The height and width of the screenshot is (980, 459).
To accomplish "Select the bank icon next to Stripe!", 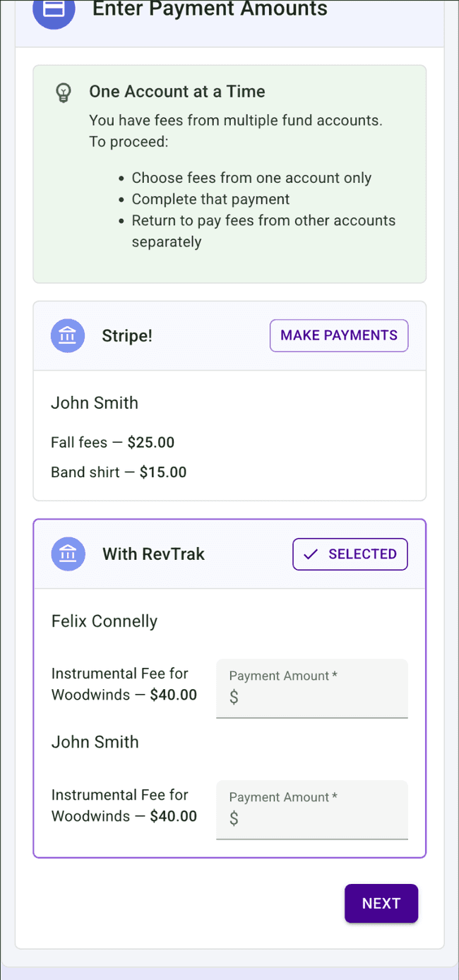I will (68, 335).
